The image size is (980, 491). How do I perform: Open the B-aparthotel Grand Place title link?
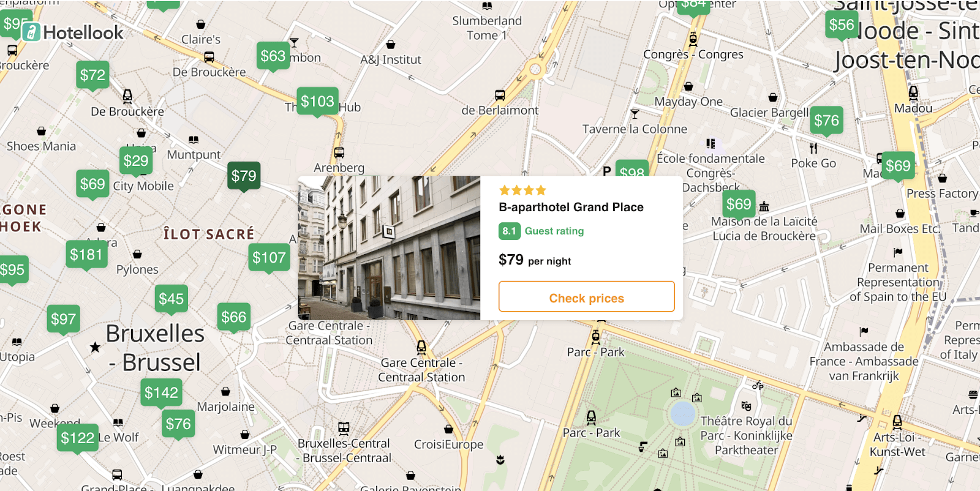571,207
